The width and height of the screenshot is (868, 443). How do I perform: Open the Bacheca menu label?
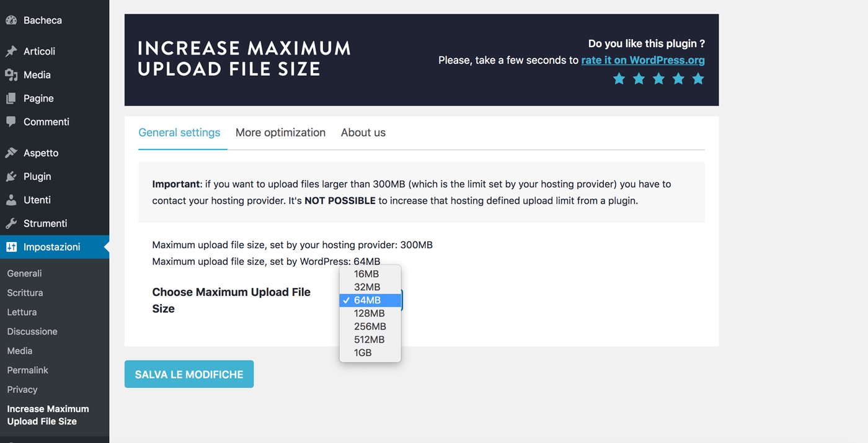43,20
